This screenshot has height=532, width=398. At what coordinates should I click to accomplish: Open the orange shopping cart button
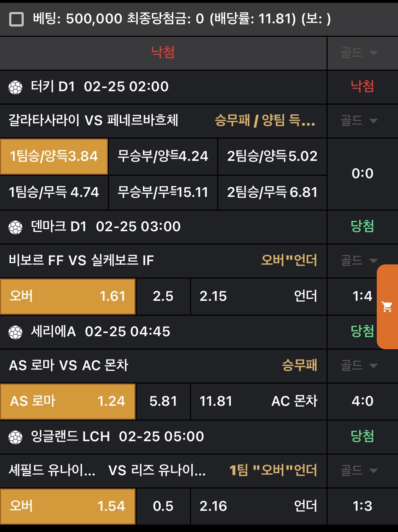pos(387,307)
